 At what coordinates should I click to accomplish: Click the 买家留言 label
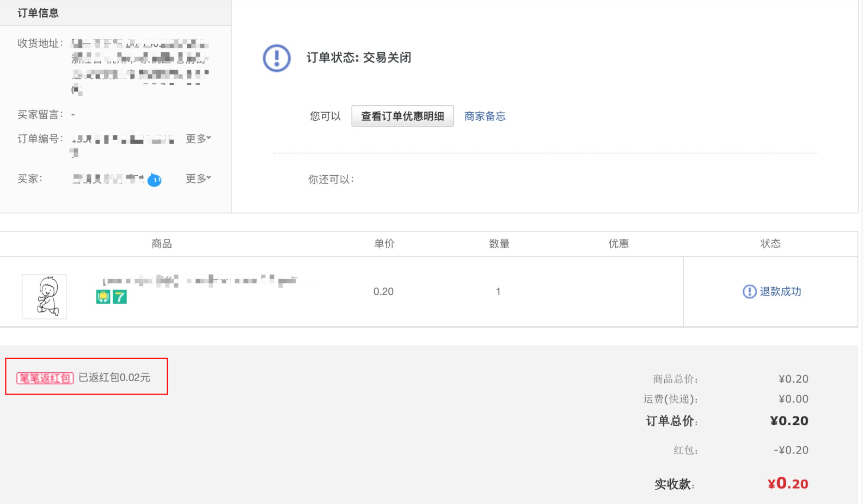coord(40,114)
